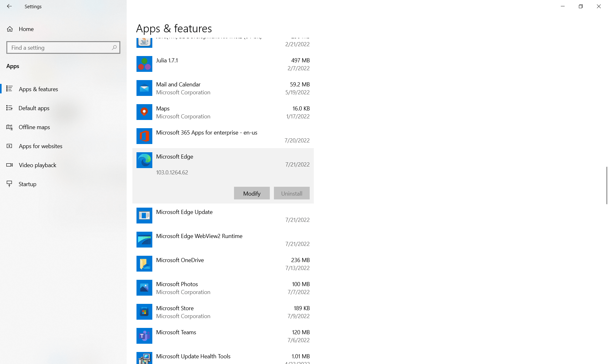Viewport: 608px width, 364px height.
Task: Click the Julia 1.7.1 app icon
Action: pos(144,64)
